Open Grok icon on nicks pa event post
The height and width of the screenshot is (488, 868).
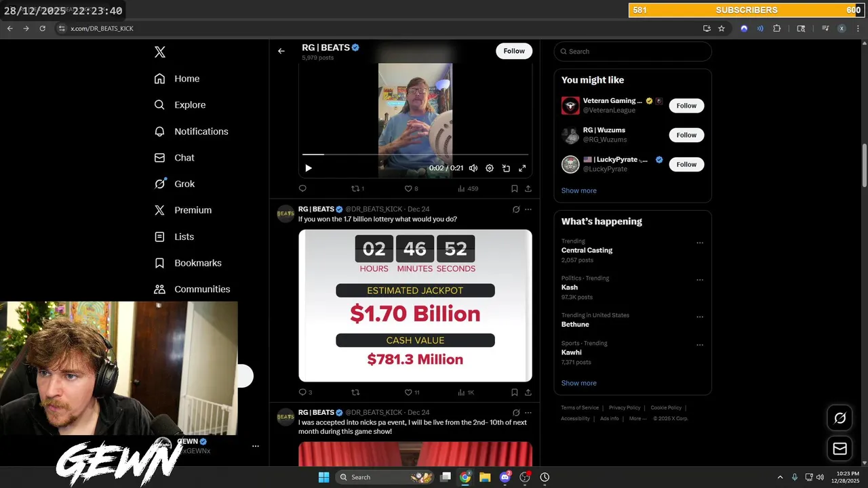point(516,413)
